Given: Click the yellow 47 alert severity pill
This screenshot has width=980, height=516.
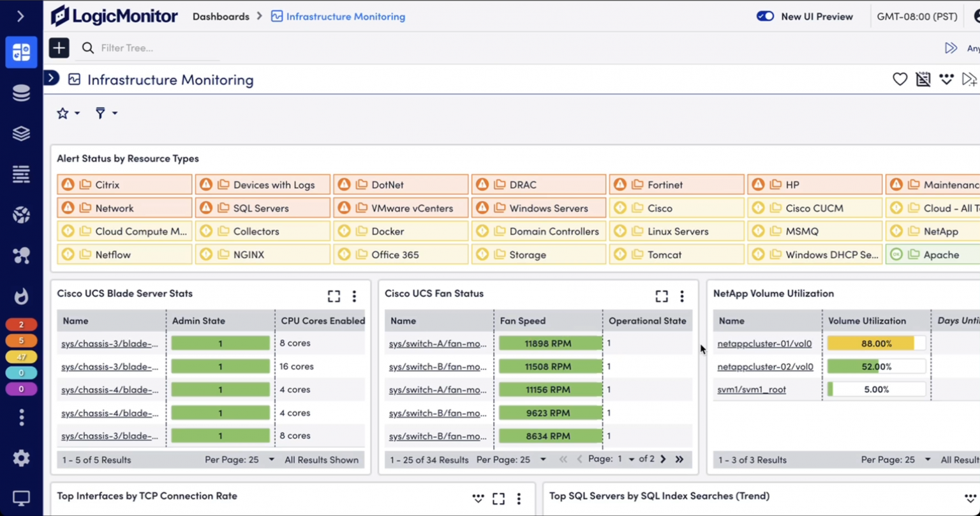Looking at the screenshot, I should [21, 357].
